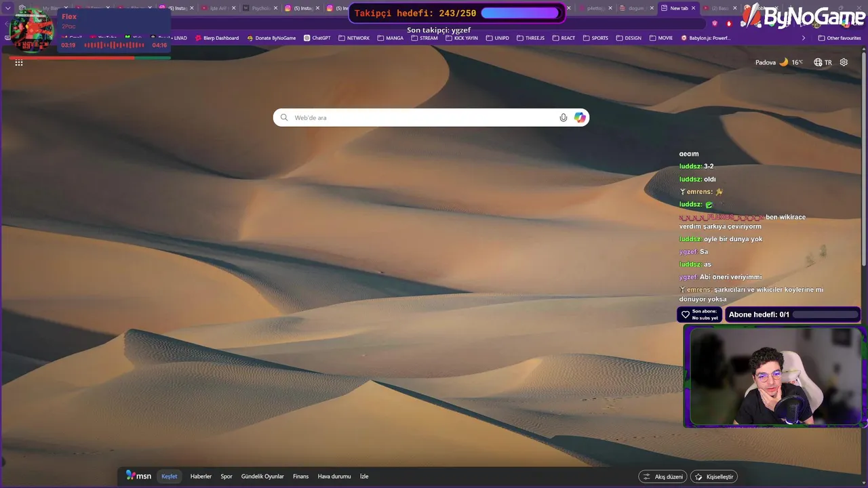Open the DESIGN bookmarks folder

tap(629, 38)
